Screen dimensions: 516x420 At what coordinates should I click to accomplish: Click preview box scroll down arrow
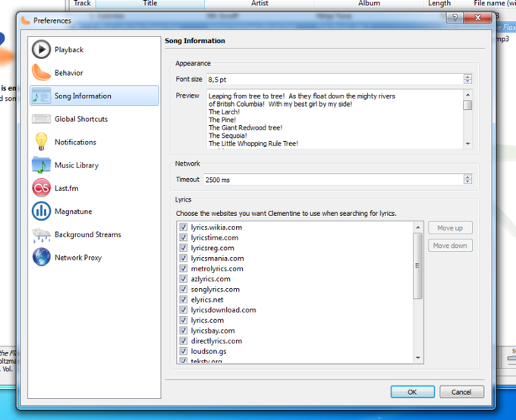467,144
